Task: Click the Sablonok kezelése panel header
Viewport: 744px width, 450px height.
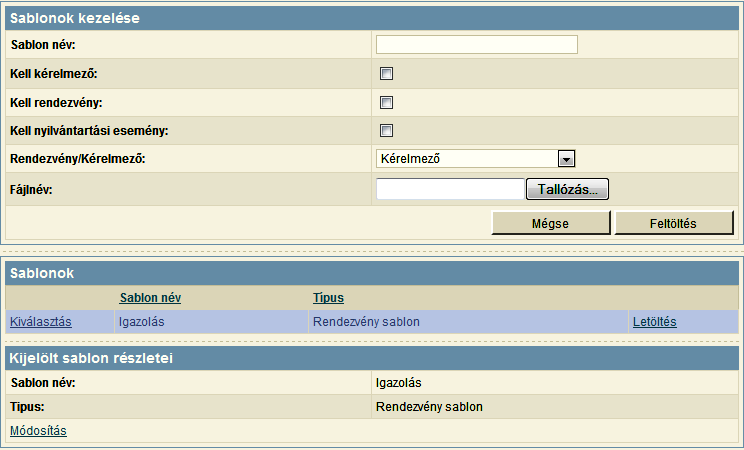Action: pyautogui.click(x=372, y=18)
